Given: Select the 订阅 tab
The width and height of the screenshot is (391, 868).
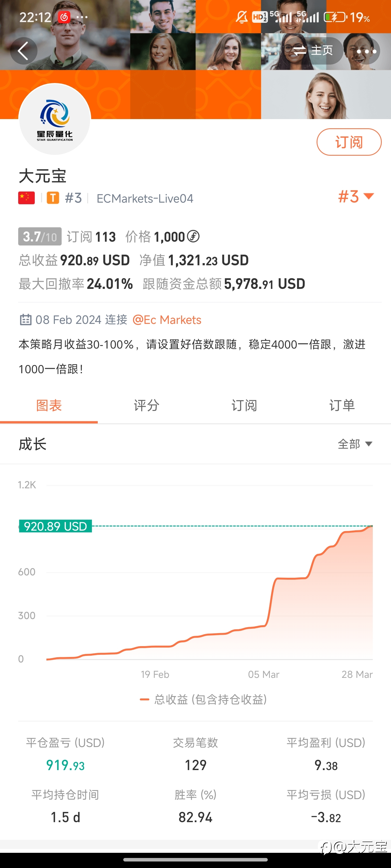Looking at the screenshot, I should coord(244,405).
